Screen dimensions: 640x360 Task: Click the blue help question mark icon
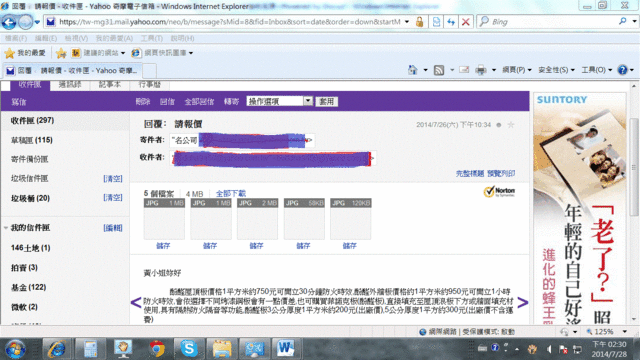(622, 70)
